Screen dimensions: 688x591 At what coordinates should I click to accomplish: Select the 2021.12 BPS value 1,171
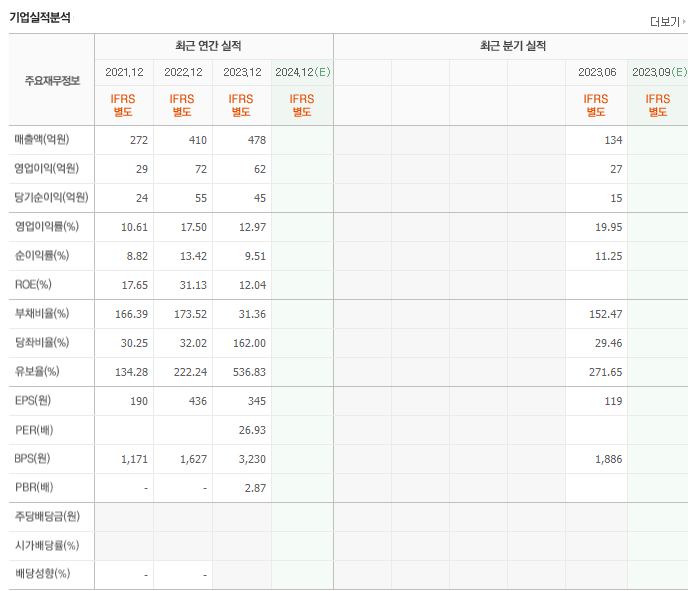coord(134,459)
